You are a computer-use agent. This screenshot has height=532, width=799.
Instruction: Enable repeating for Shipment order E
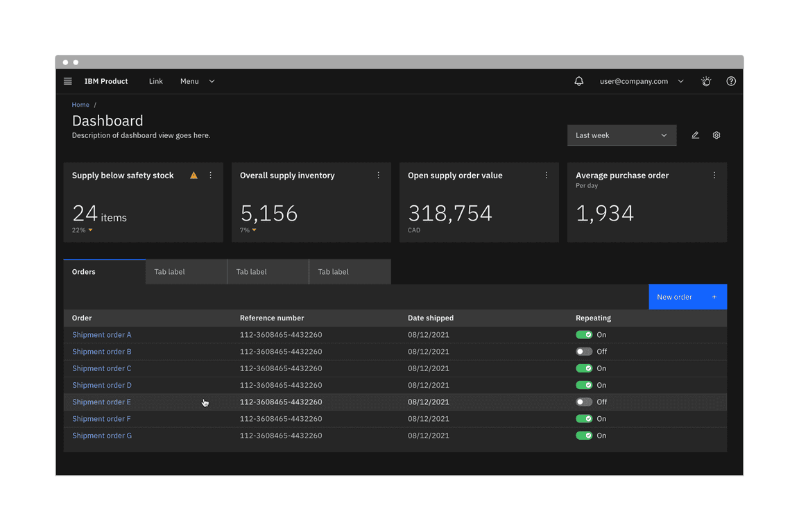pyautogui.click(x=584, y=402)
